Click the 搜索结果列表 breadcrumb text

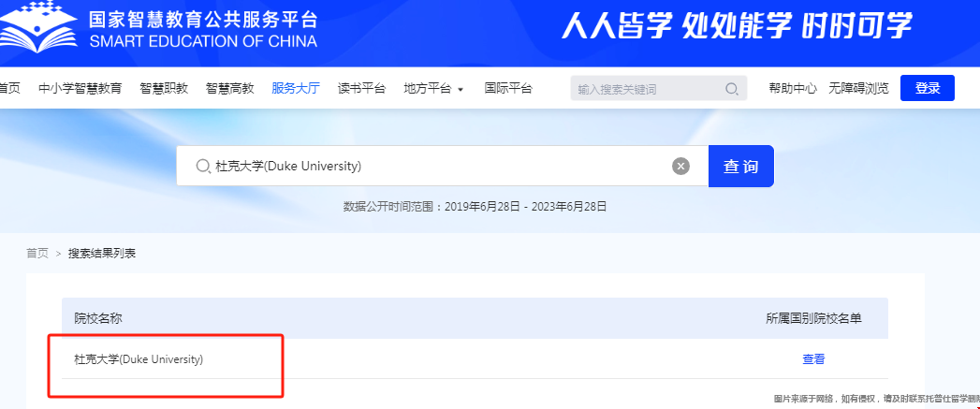pyautogui.click(x=102, y=254)
